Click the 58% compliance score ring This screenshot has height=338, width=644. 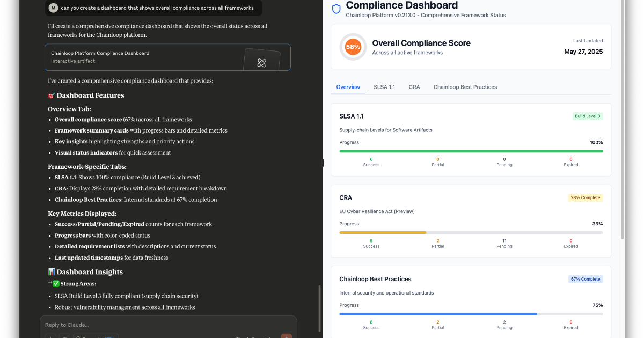coord(353,47)
